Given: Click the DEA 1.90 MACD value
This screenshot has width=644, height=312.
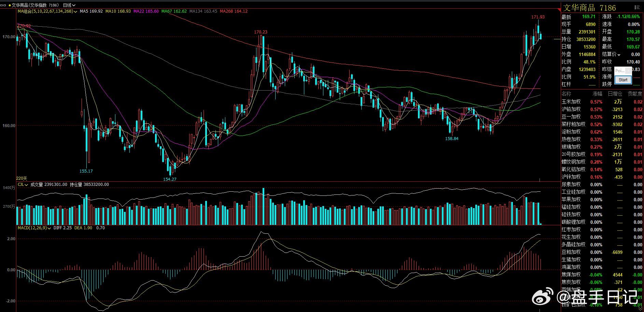Looking at the screenshot, I should coord(83,228).
